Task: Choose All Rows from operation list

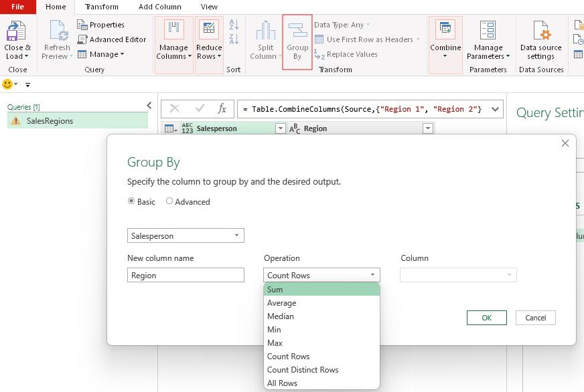Action: coord(321,383)
